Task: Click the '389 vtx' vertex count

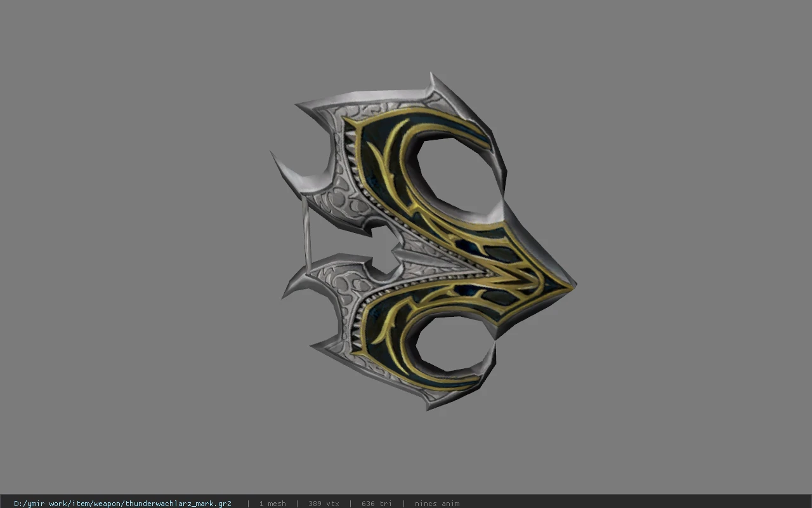Action: pyautogui.click(x=324, y=504)
